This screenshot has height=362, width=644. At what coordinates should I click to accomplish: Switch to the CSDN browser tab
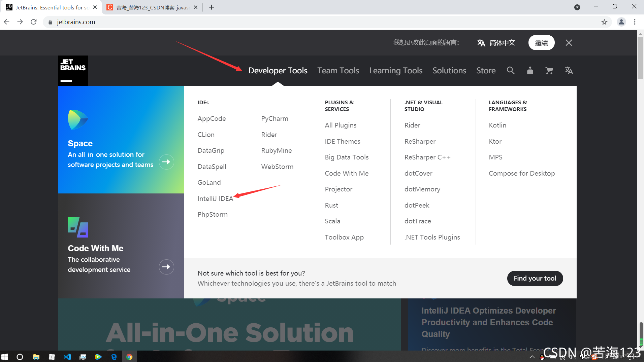click(x=152, y=7)
